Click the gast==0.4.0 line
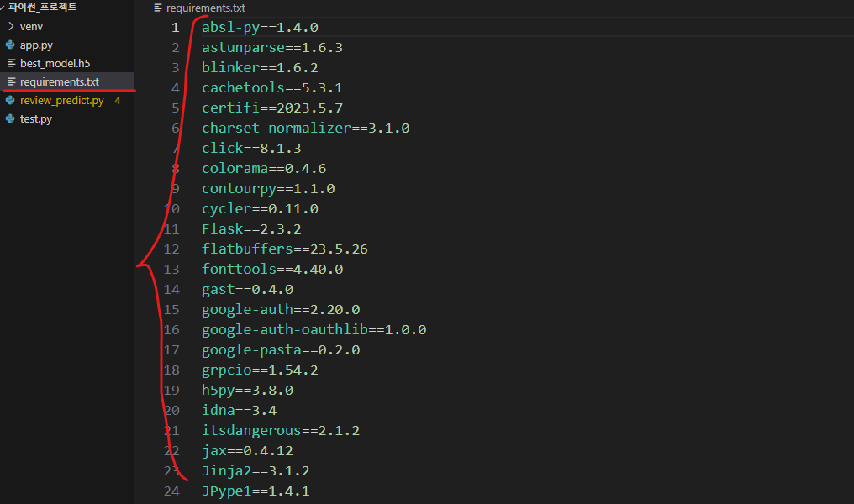Image resolution: width=854 pixels, height=504 pixels. [x=247, y=289]
